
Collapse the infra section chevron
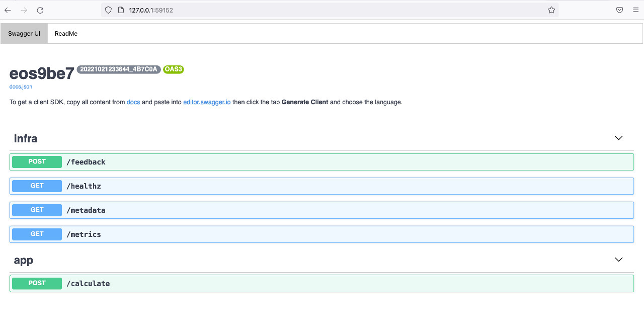pos(618,138)
